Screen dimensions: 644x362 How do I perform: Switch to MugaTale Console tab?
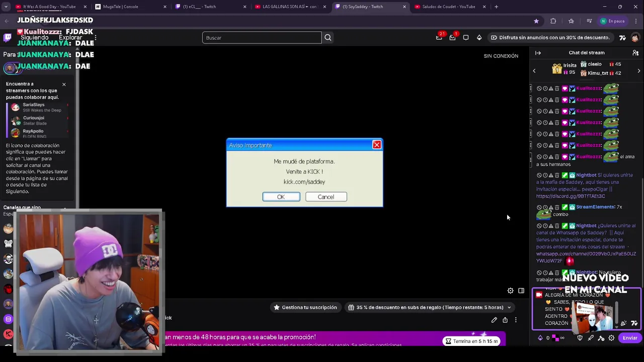[x=131, y=7]
